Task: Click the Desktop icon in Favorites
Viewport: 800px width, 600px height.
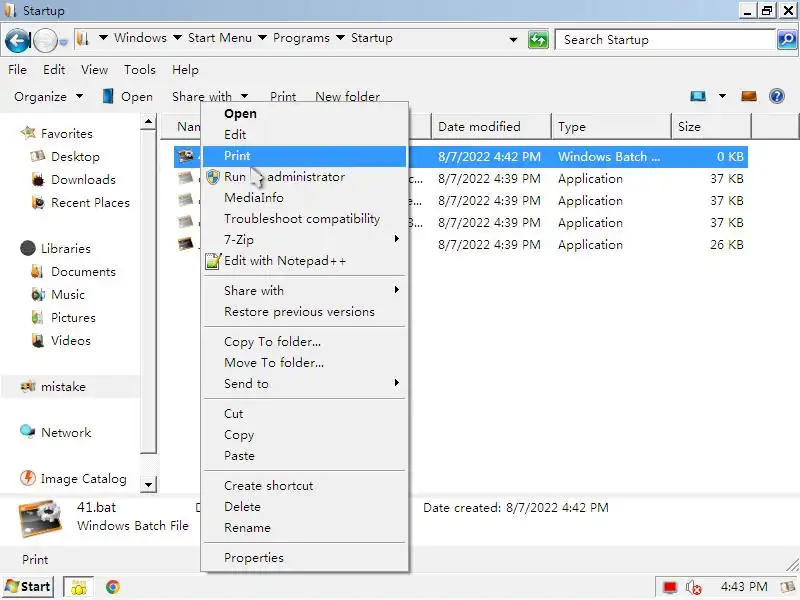Action: [x=38, y=156]
